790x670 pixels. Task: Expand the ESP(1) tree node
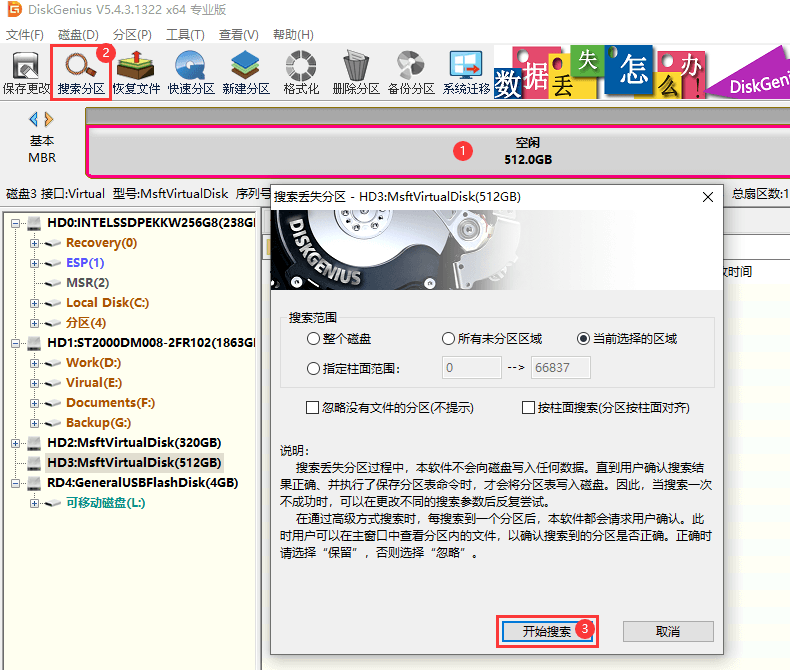(x=34, y=263)
